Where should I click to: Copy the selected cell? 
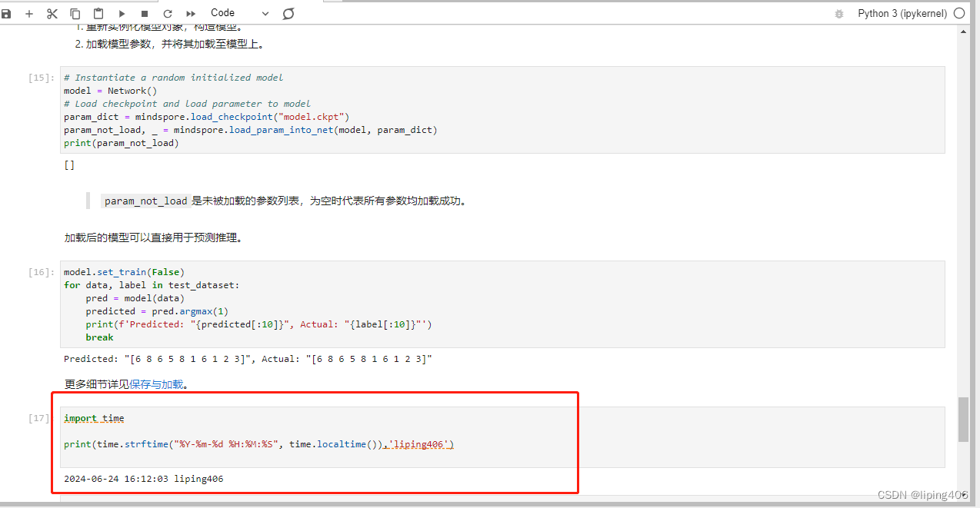coord(75,14)
